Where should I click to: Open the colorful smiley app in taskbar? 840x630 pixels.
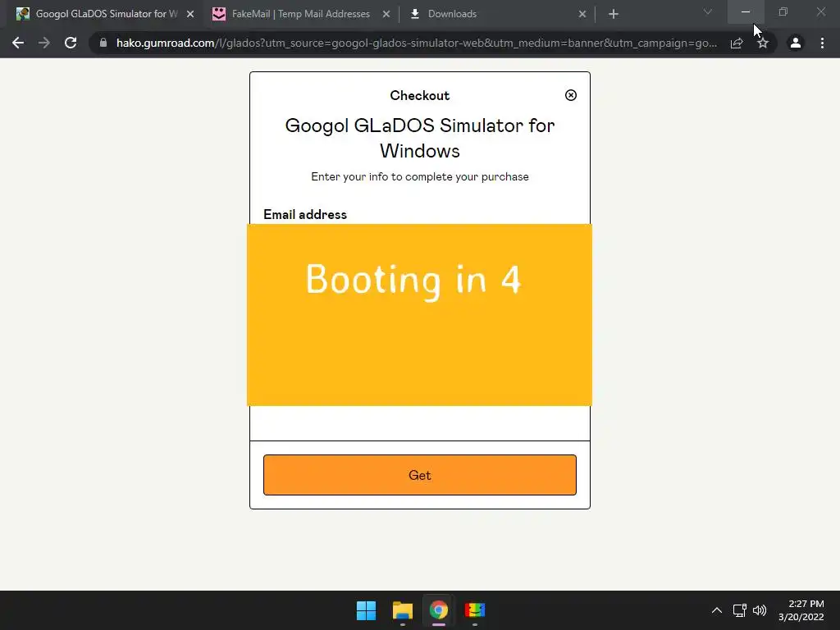[475, 610]
